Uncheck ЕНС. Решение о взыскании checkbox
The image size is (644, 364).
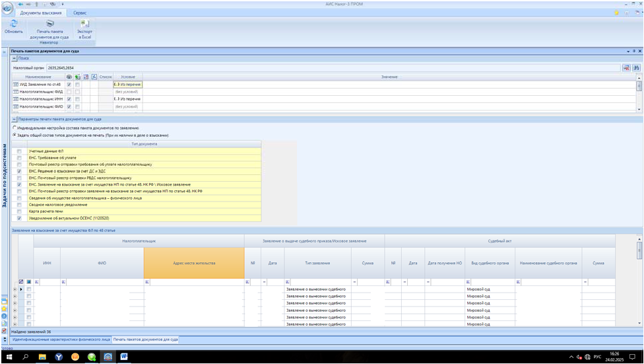point(20,171)
